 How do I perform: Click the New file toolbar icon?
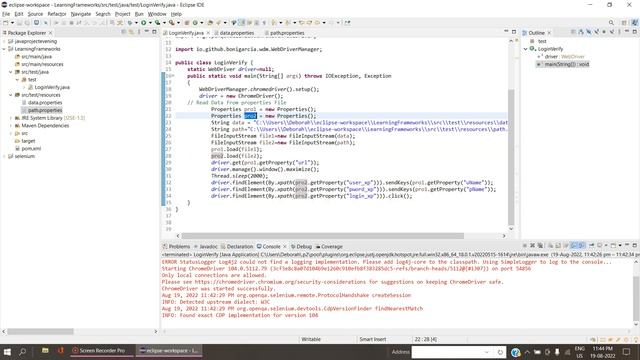6,23
